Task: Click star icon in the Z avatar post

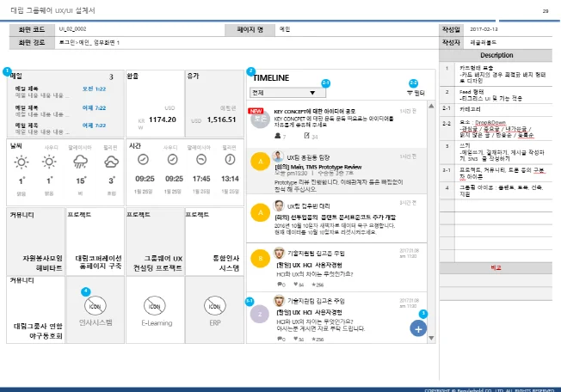Action: (x=313, y=339)
